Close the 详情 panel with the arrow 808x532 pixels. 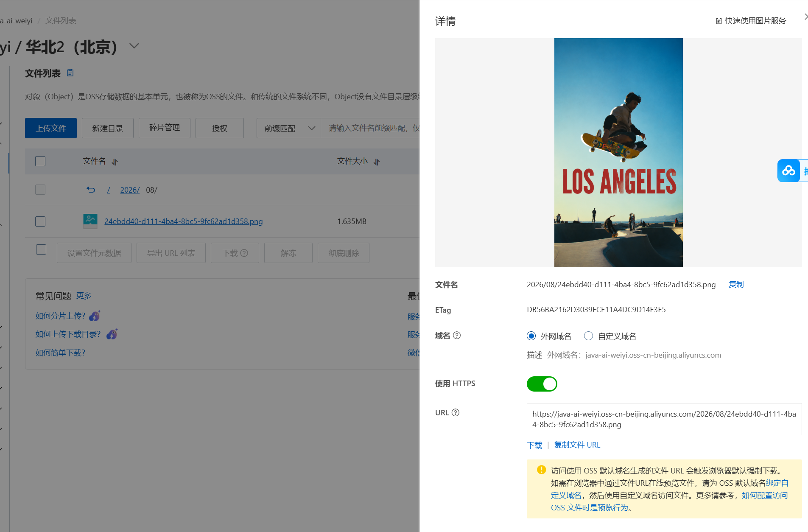point(805,17)
